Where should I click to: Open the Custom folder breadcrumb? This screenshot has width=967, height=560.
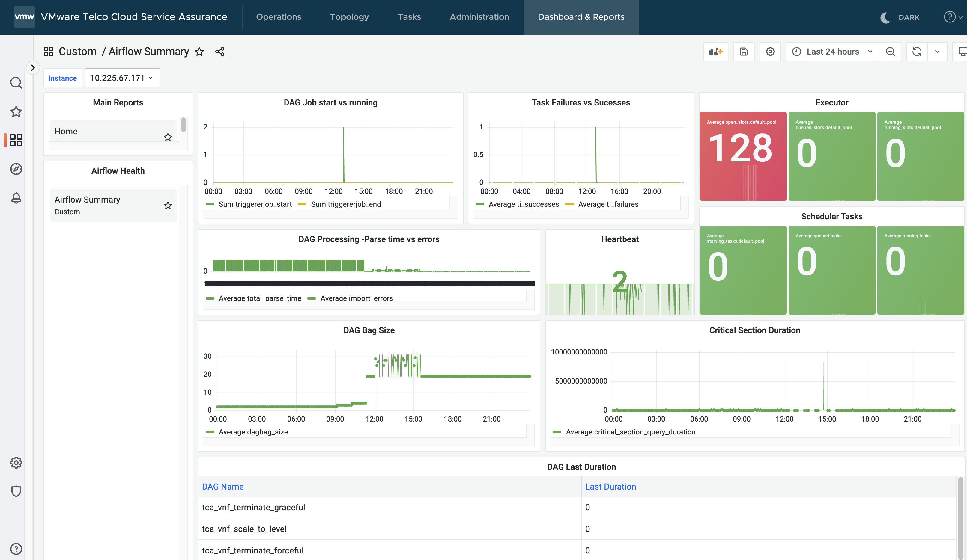tap(78, 52)
